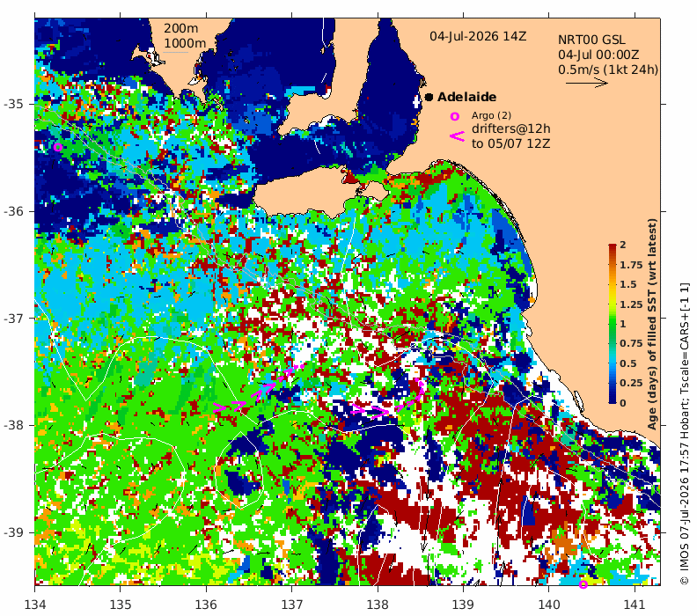Screen dimensions: 697x616
Task: Click the dark blue bottom of the colorbar
Action: click(613, 400)
